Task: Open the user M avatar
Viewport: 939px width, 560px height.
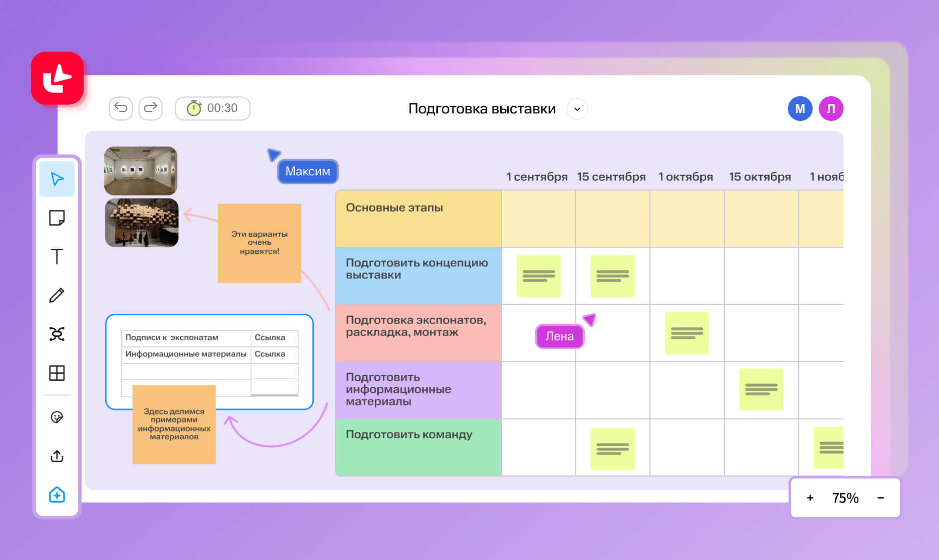Action: [799, 109]
